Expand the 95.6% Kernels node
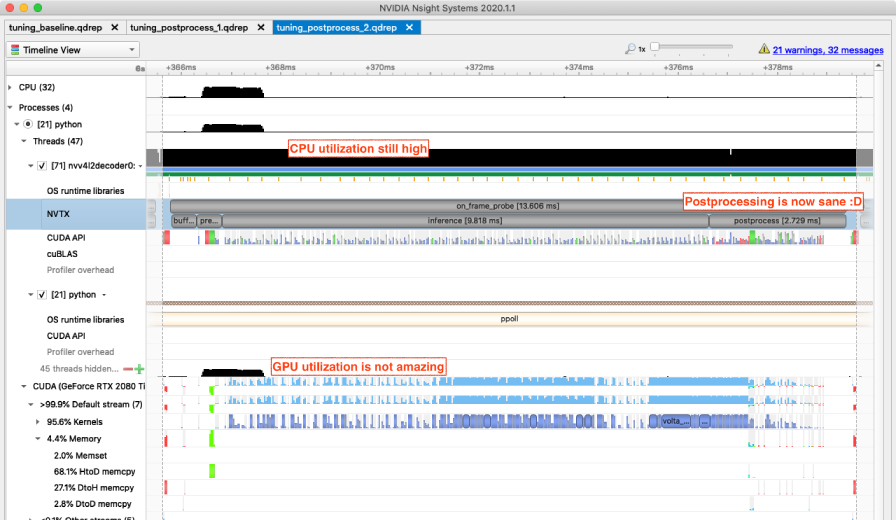896x520 pixels. [38, 422]
